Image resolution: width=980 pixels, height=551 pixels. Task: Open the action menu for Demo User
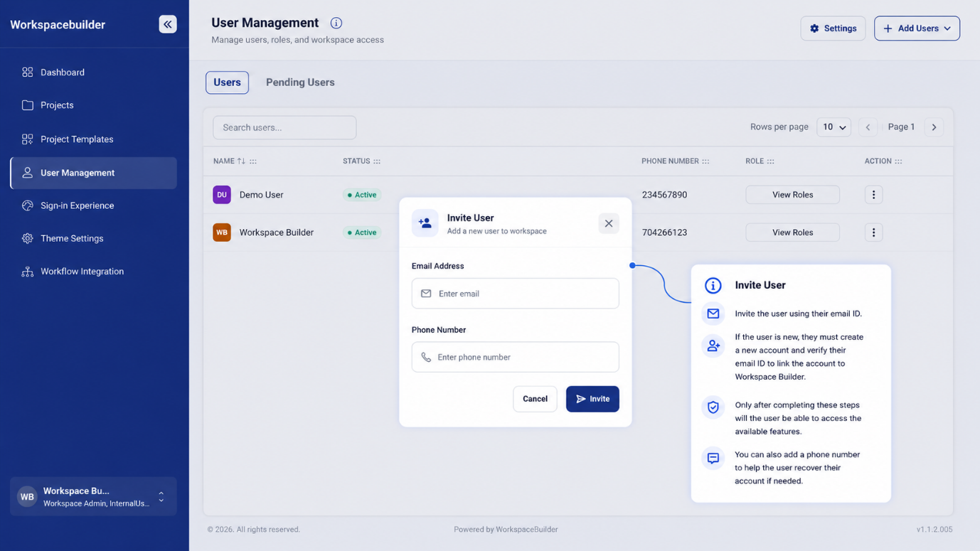[874, 195]
